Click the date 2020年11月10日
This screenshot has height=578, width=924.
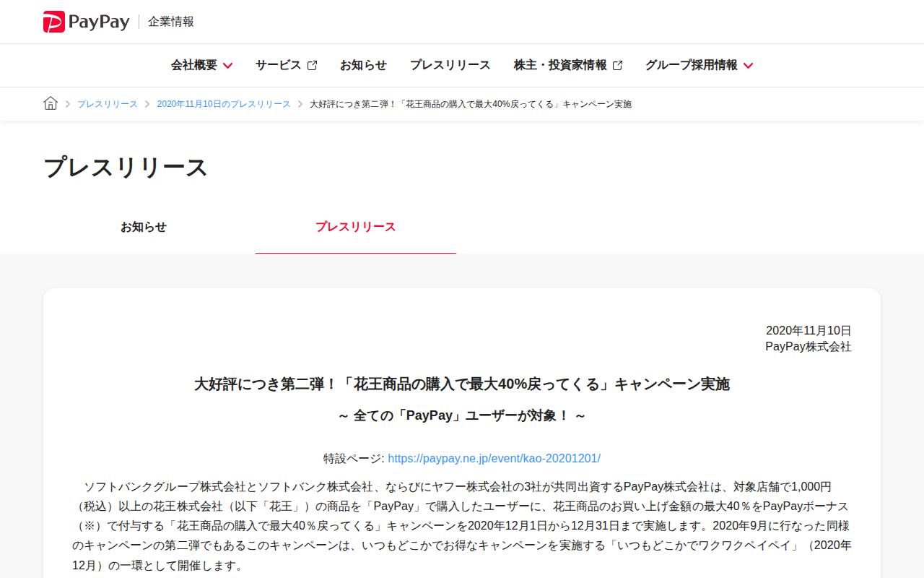(808, 330)
